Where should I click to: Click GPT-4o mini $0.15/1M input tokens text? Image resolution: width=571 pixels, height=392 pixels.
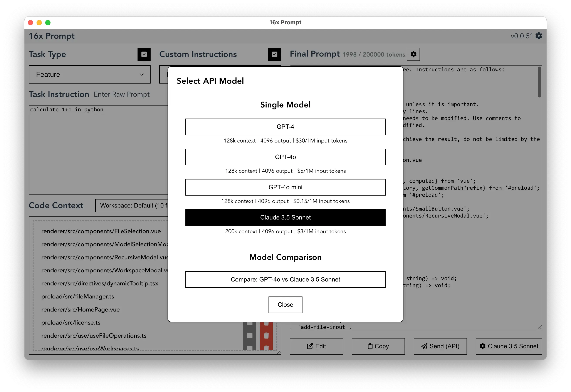[285, 201]
